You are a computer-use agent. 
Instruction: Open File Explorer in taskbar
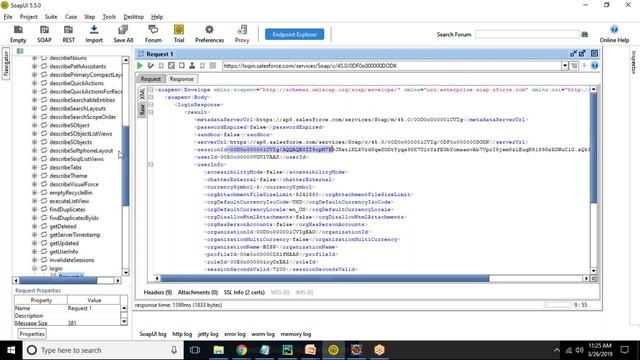click(218, 350)
